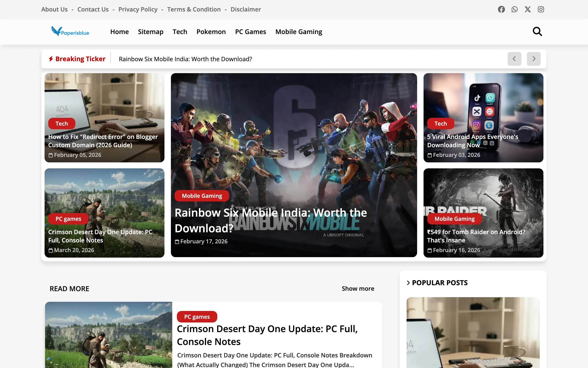588x368 pixels.
Task: Open the Privacy Policy link
Action: coord(138,9)
